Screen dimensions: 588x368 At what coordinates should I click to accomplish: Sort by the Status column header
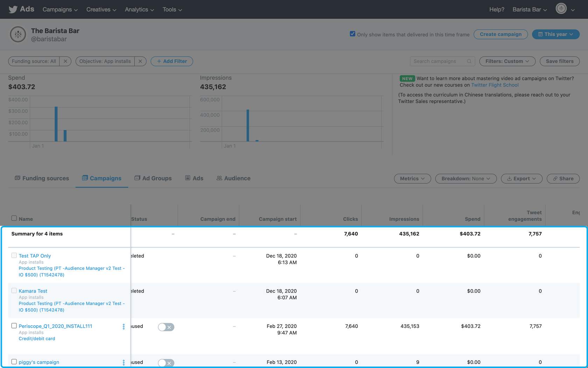[139, 219]
